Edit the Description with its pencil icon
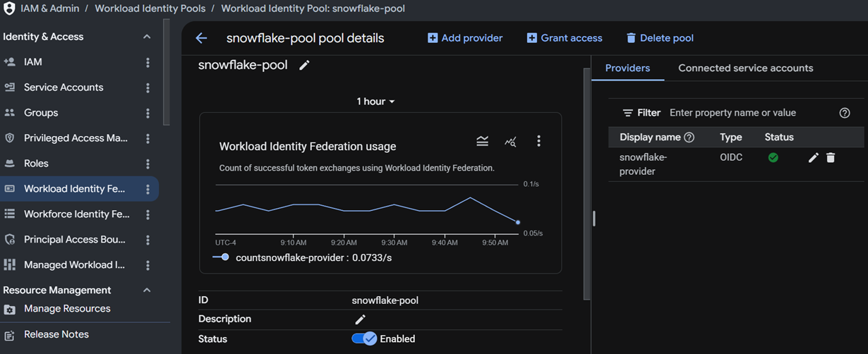This screenshot has width=868, height=354. (360, 319)
